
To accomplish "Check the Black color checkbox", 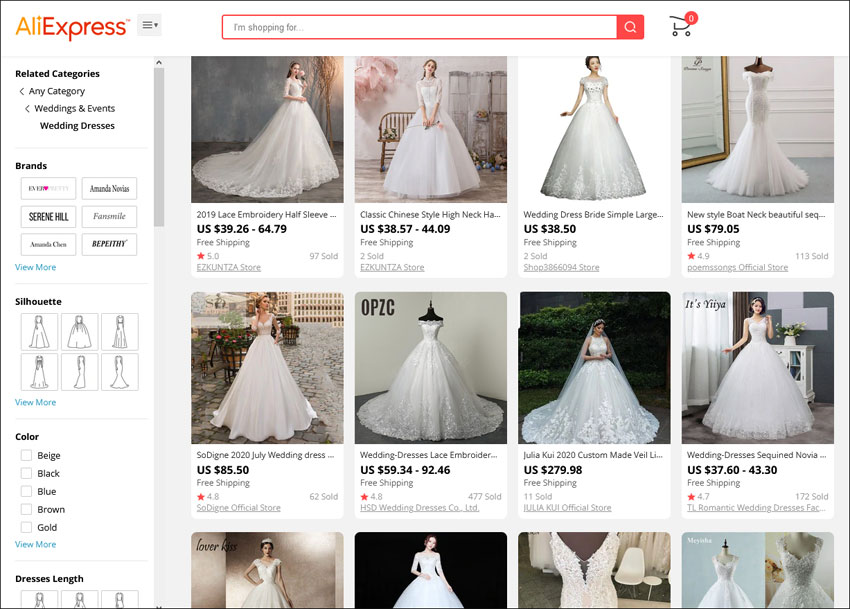I will (26, 473).
